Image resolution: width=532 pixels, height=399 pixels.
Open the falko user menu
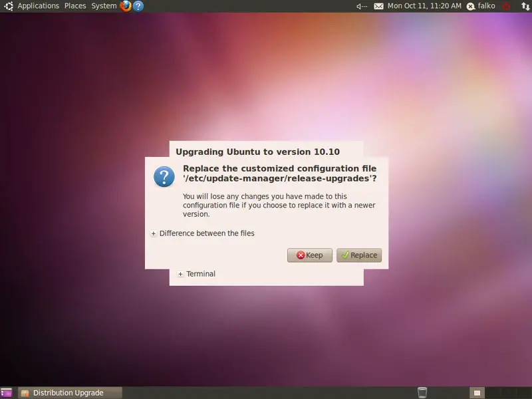coord(481,6)
